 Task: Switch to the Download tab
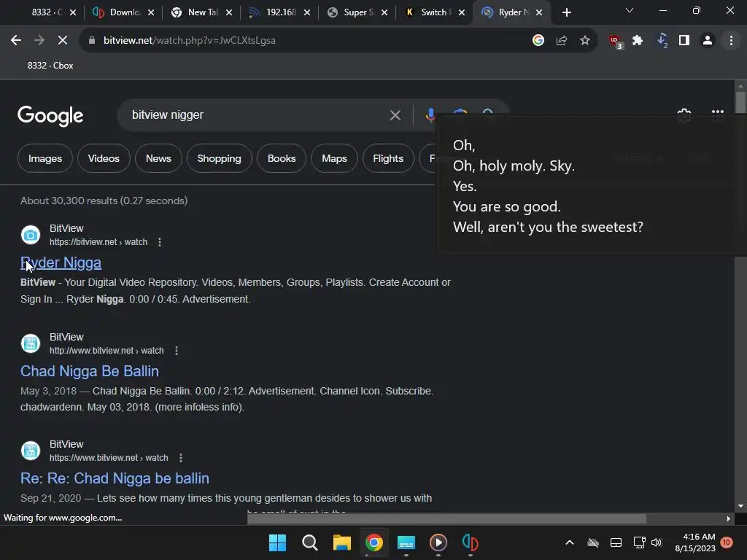click(123, 12)
